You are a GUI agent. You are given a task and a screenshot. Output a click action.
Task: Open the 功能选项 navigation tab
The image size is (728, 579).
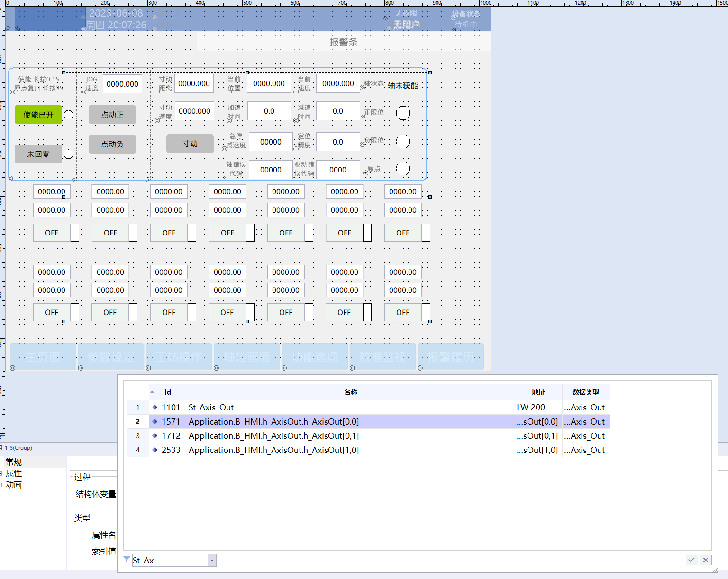point(315,357)
